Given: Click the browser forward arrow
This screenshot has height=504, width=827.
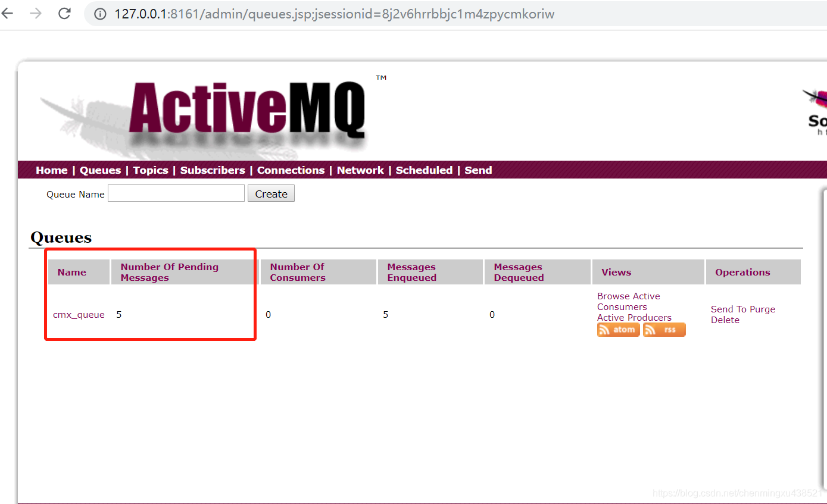Looking at the screenshot, I should coord(36,13).
